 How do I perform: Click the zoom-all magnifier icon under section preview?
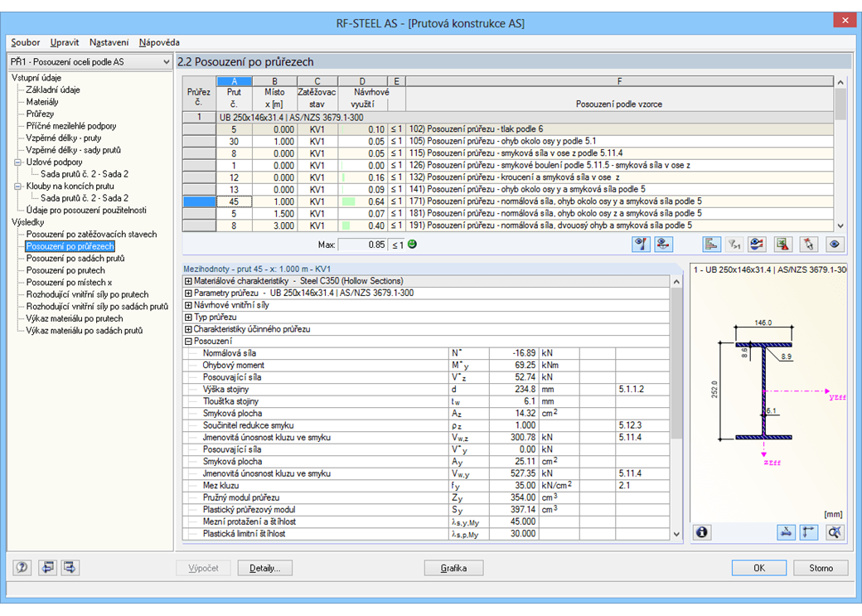pos(834,532)
